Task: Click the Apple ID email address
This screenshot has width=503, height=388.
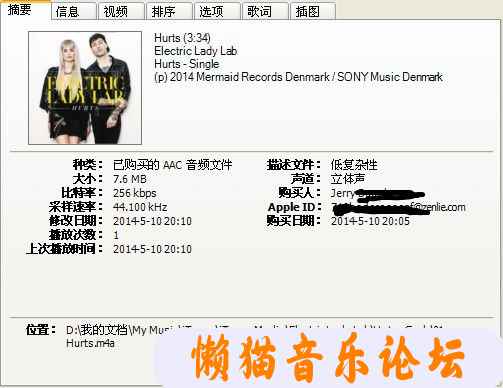Action: [398, 207]
